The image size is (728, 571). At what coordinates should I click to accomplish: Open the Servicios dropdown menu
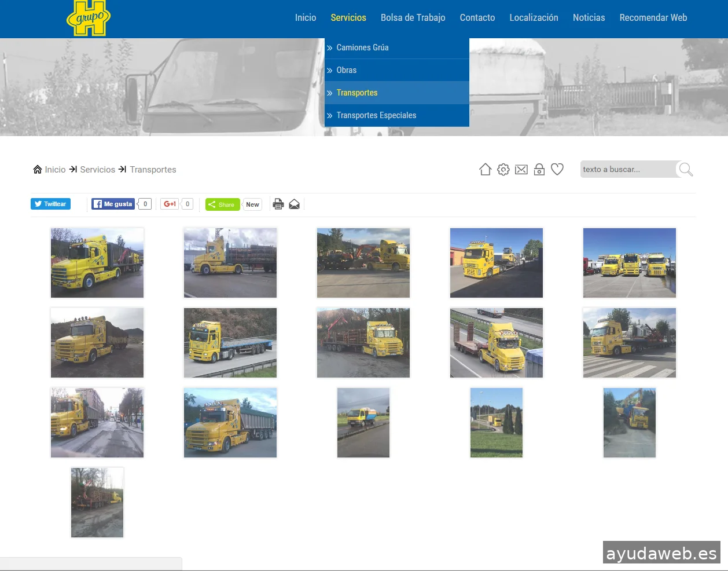click(x=348, y=18)
